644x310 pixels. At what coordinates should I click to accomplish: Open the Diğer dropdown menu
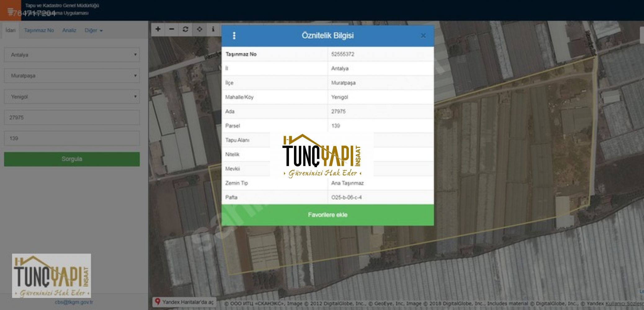[93, 30]
